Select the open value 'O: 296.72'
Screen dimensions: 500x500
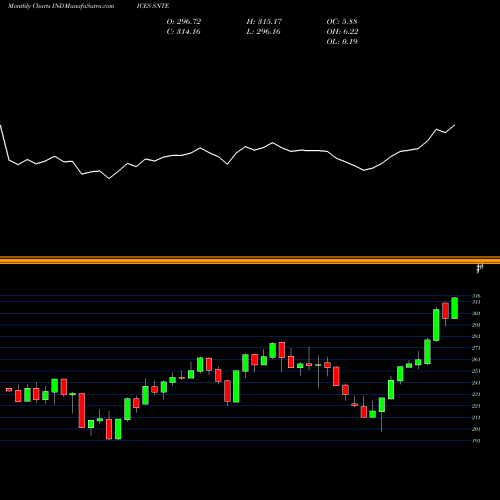click(184, 22)
